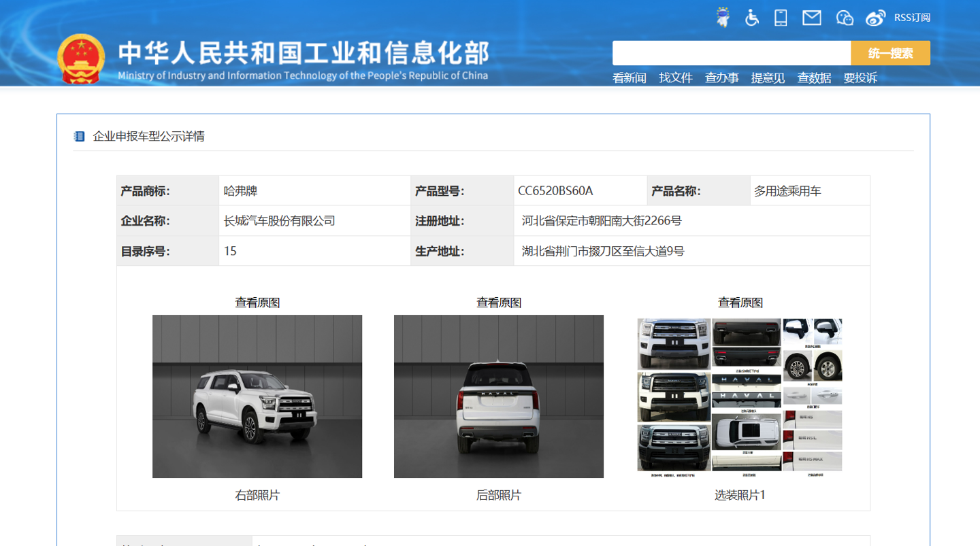Select the registered address 河北省保定市朝阳南大街2266号

602,221
